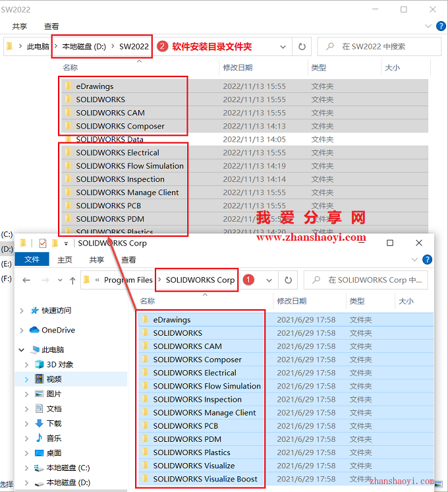Open recent locations dropdown in SOLIDWORKS Corp

tap(60, 280)
